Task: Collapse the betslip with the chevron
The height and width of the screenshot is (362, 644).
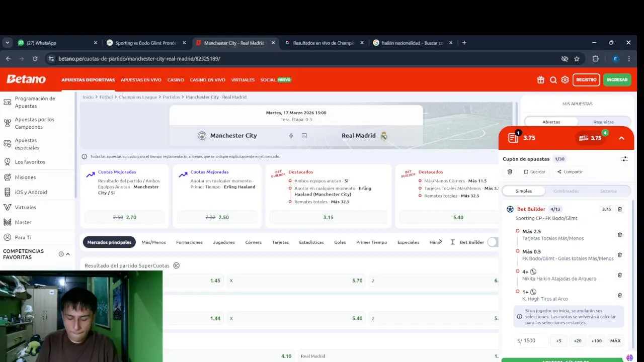Action: (x=621, y=138)
